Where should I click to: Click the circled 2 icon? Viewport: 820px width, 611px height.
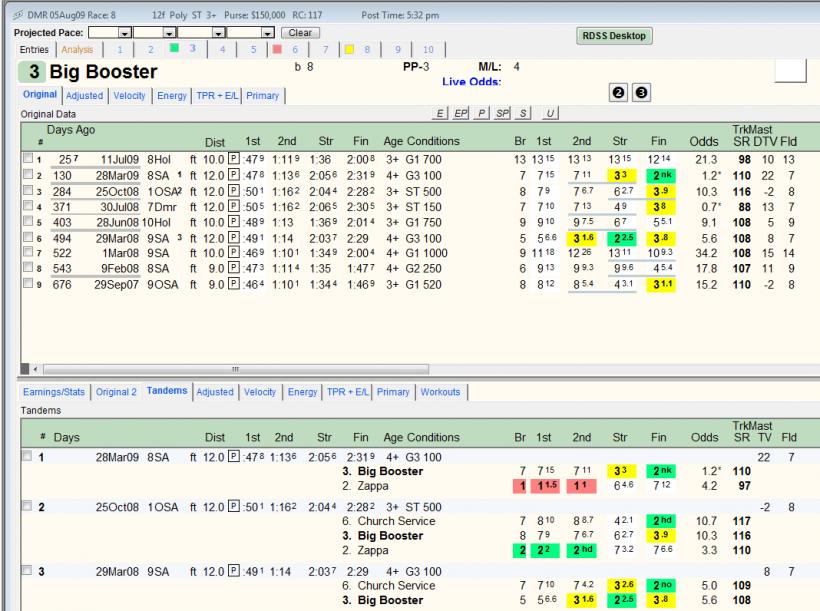618,93
